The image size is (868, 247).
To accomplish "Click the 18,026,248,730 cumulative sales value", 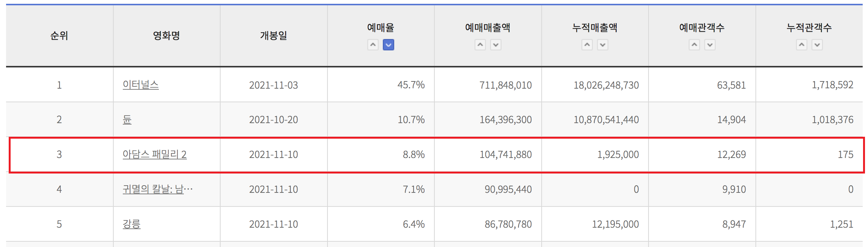I will pyautogui.click(x=606, y=85).
